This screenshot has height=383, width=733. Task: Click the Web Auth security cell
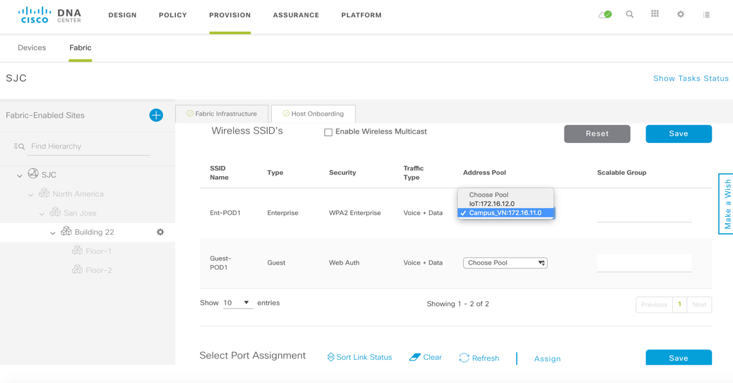(x=344, y=263)
